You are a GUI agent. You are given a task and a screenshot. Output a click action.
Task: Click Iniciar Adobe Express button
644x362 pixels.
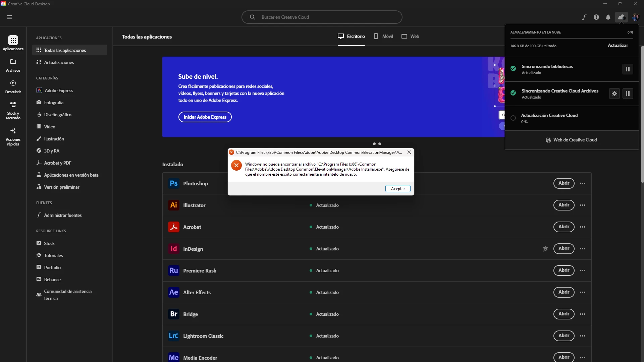click(x=205, y=117)
